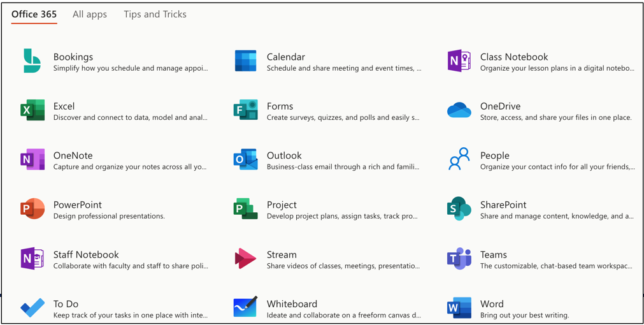Select the Forms title link
Image resolution: width=644 pixels, height=325 pixels.
(x=280, y=106)
